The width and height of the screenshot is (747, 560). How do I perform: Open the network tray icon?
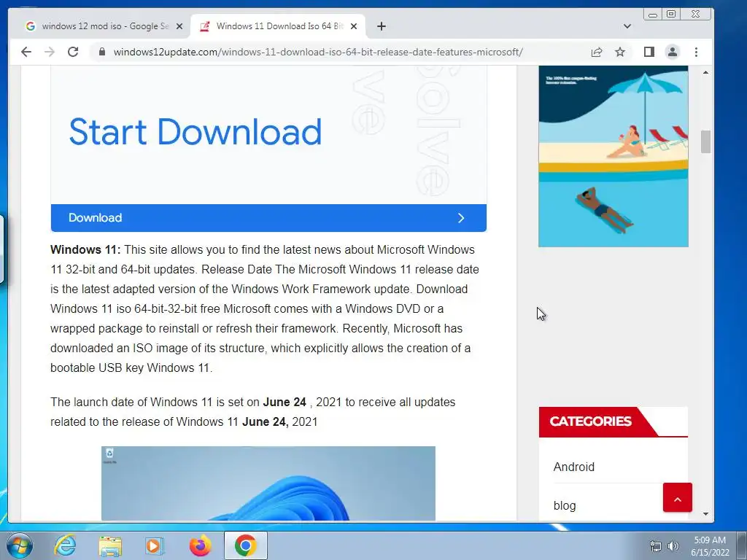click(x=656, y=546)
